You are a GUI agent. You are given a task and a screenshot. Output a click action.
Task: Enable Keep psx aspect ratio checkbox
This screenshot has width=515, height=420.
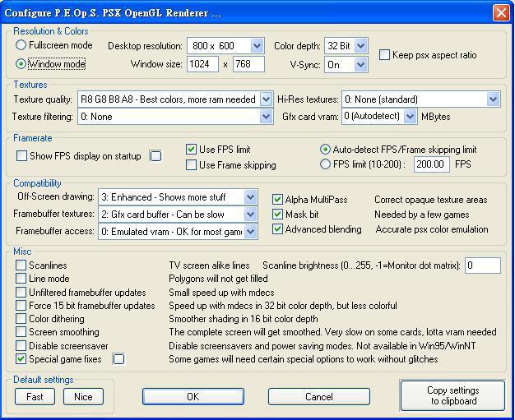coord(384,54)
